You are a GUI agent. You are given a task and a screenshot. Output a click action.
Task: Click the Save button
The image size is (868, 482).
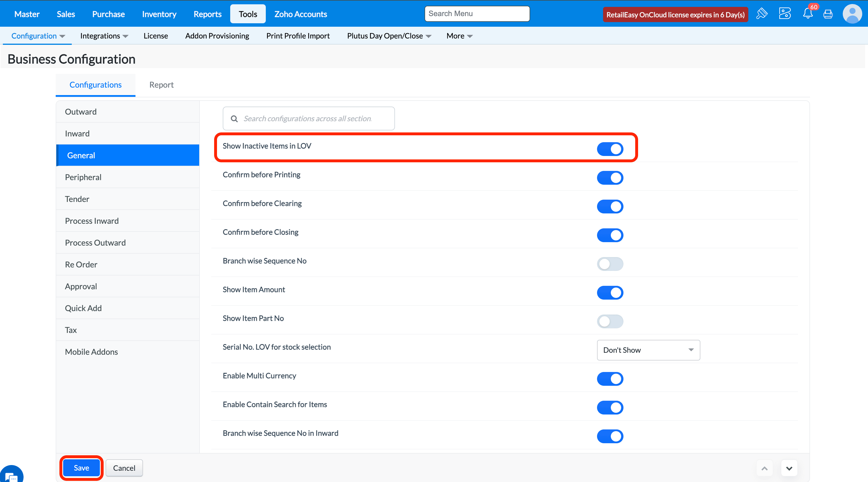click(x=81, y=468)
